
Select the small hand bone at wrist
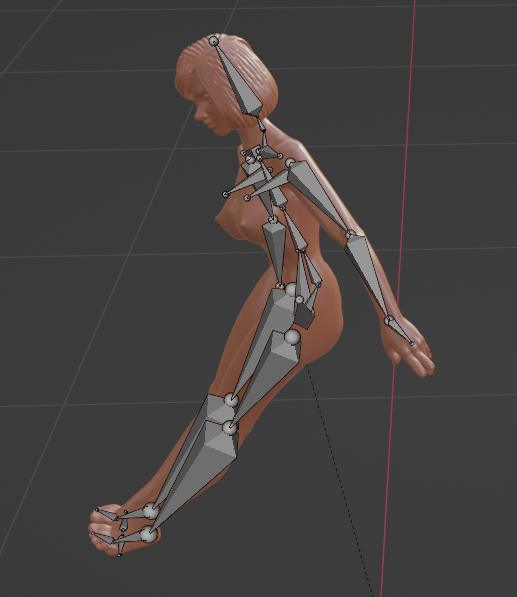pyautogui.click(x=401, y=332)
